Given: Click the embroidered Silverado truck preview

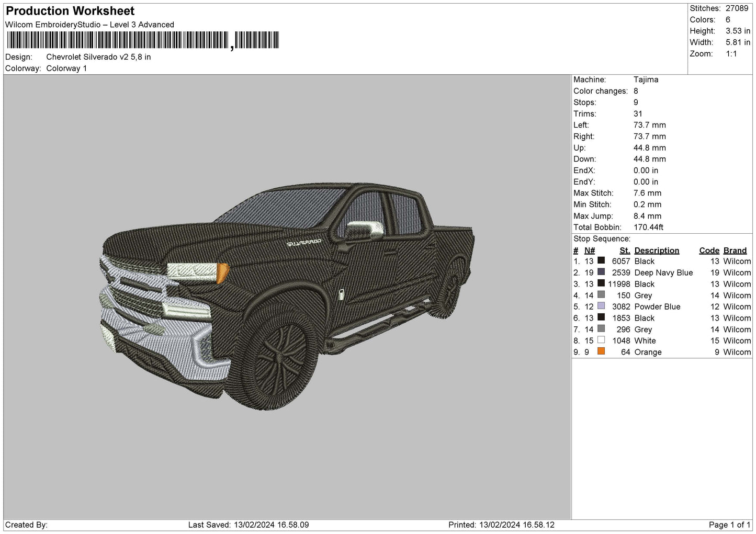Looking at the screenshot, I should coord(287,296).
